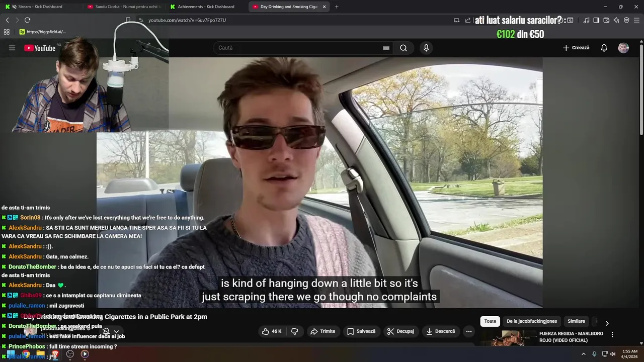Expand the subscription notification dropdown arrow
The height and width of the screenshot is (362, 644).
(116, 332)
